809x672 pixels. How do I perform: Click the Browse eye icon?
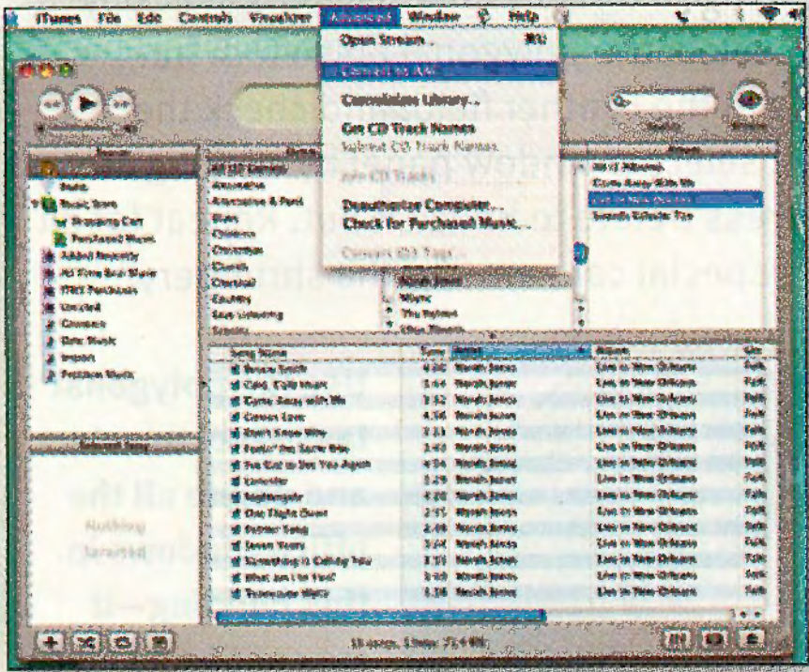pyautogui.click(x=748, y=99)
